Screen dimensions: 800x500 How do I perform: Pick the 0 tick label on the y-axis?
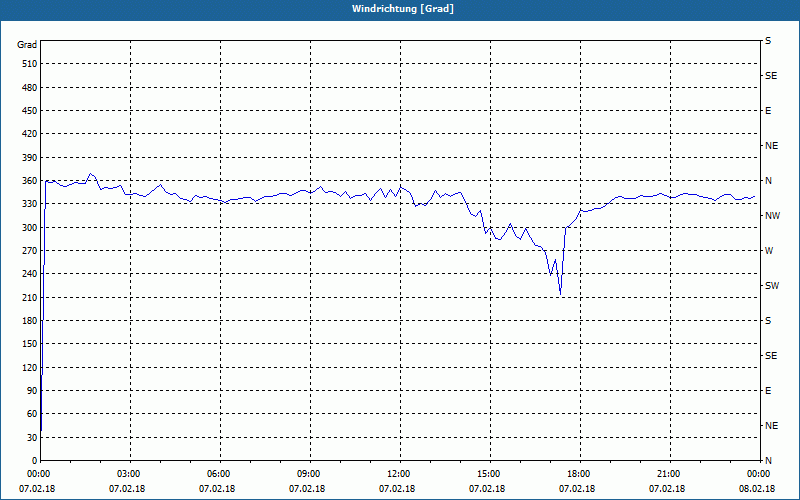(x=35, y=460)
